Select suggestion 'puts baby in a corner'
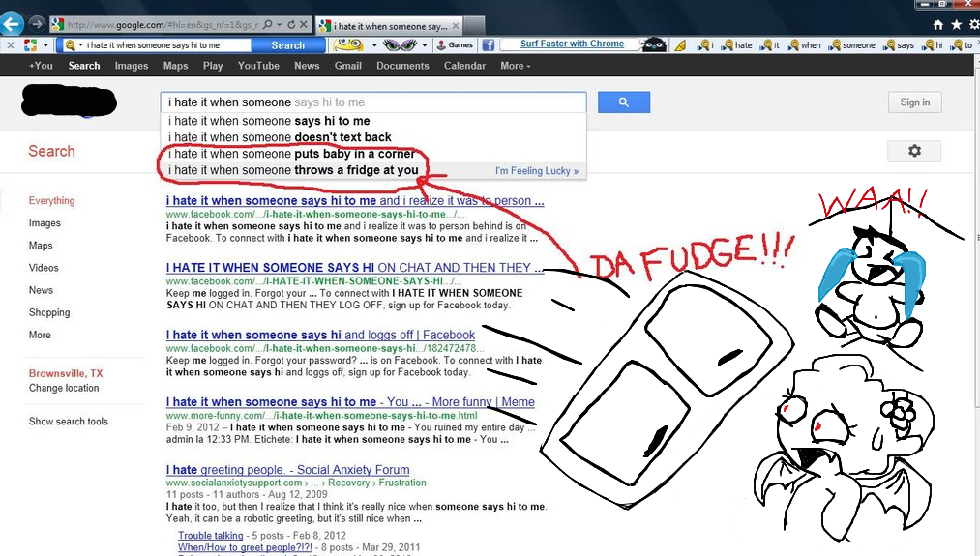980x556 pixels. coord(373,154)
